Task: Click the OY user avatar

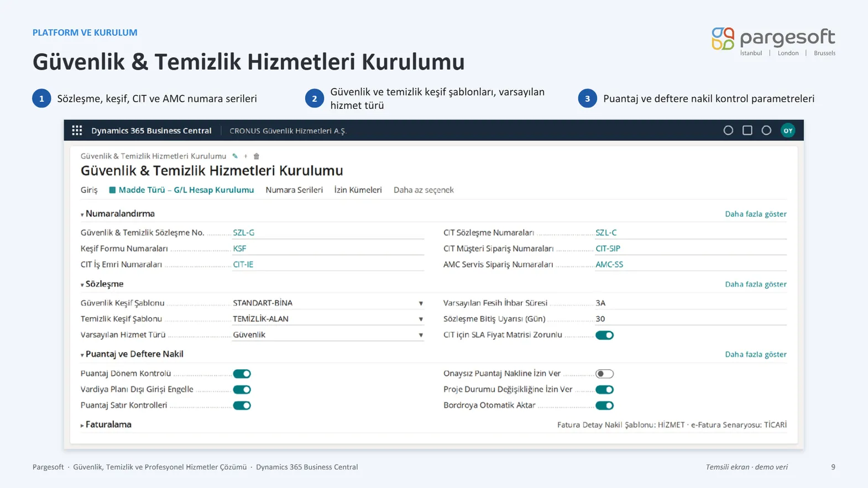Action: point(788,130)
